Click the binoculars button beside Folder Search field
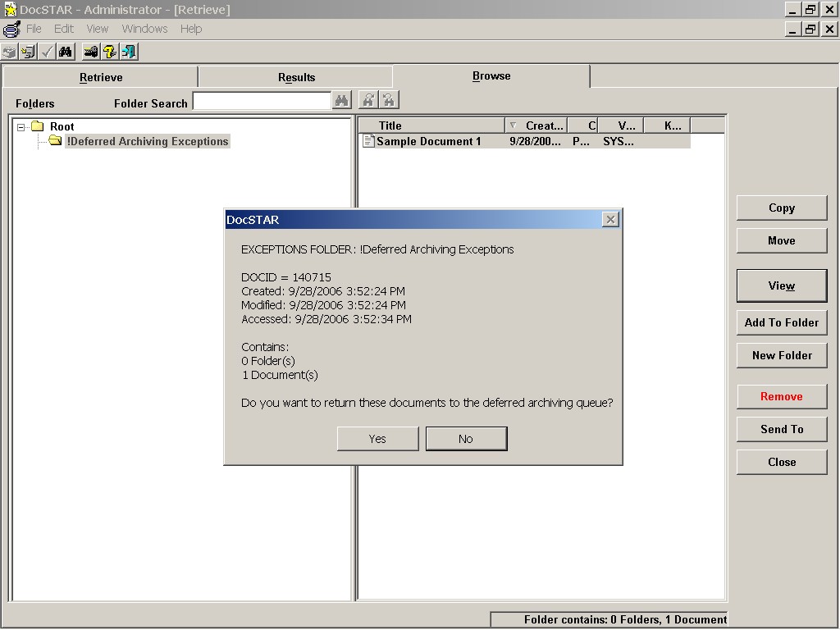The width and height of the screenshot is (840, 630). pyautogui.click(x=342, y=100)
